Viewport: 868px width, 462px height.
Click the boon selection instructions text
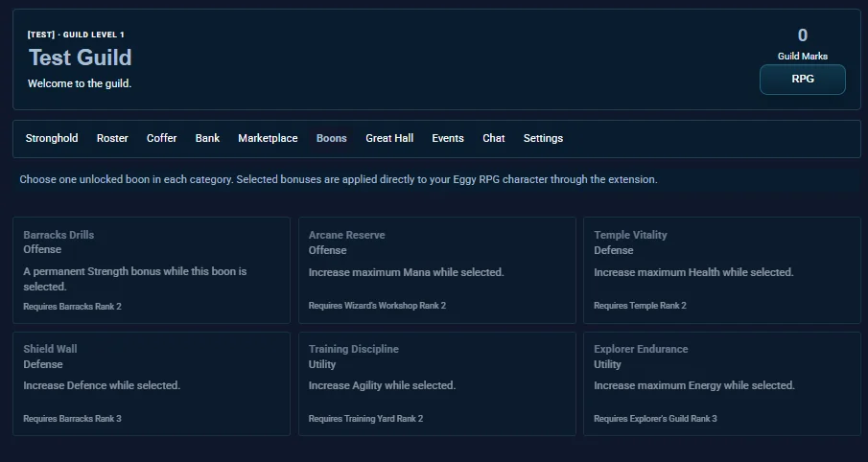339,179
